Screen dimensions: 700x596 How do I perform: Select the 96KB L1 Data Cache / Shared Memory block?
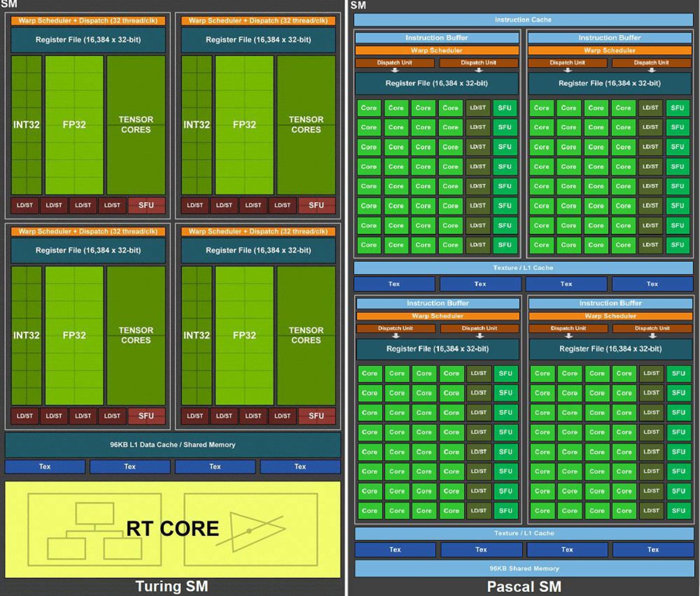pyautogui.click(x=173, y=445)
